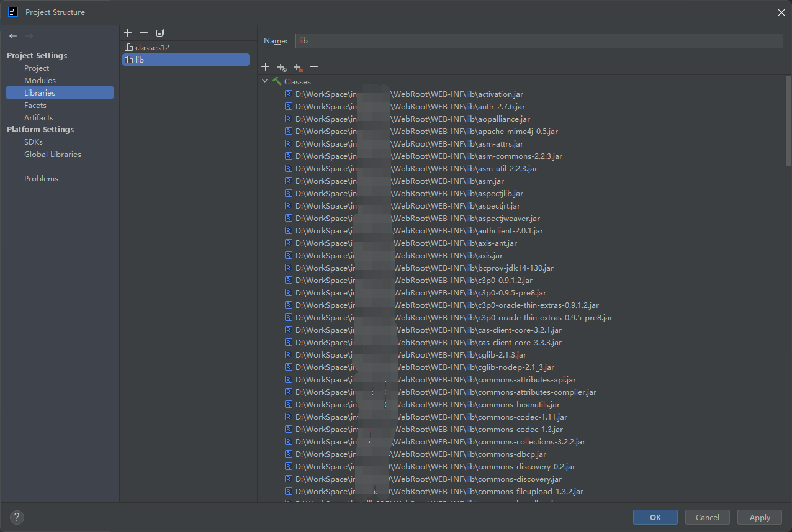
Task: Open the Global Libraries settings
Action: pyautogui.click(x=53, y=155)
